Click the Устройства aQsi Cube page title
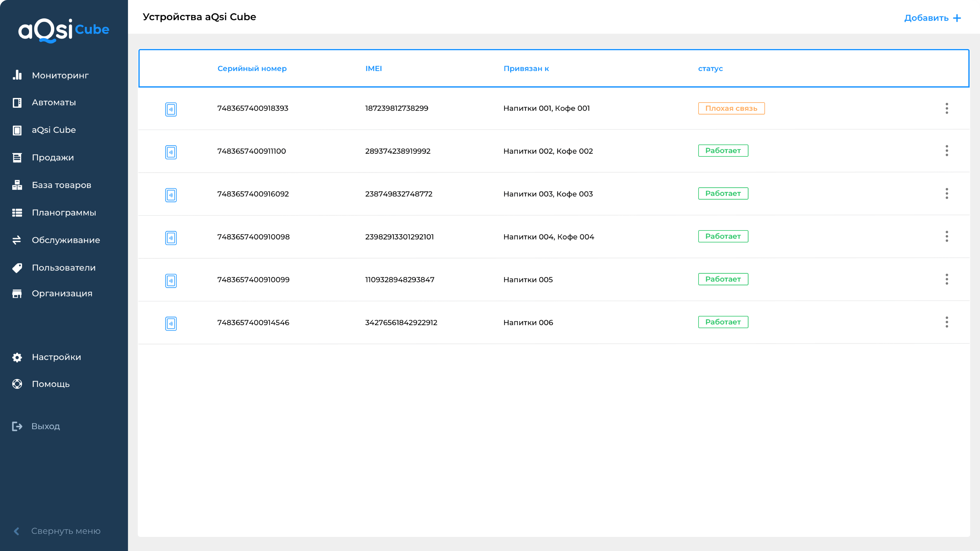Viewport: 980px width, 551px height. click(199, 17)
